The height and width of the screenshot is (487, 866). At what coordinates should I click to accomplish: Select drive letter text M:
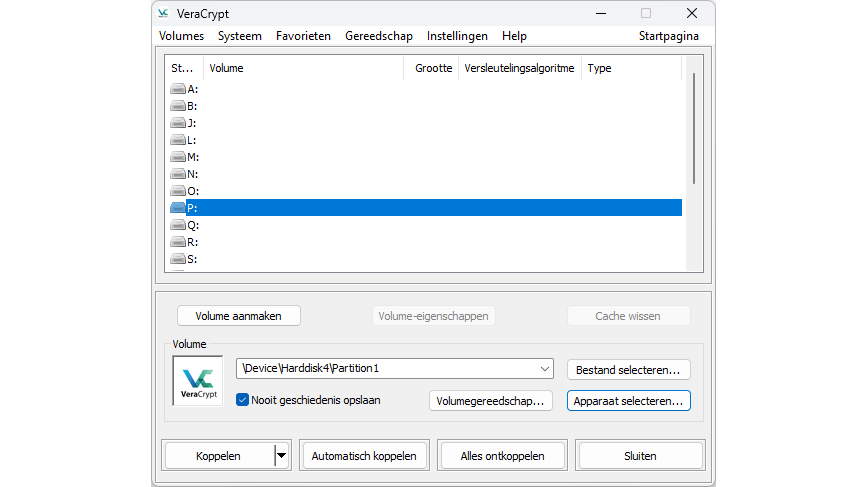coord(193,157)
